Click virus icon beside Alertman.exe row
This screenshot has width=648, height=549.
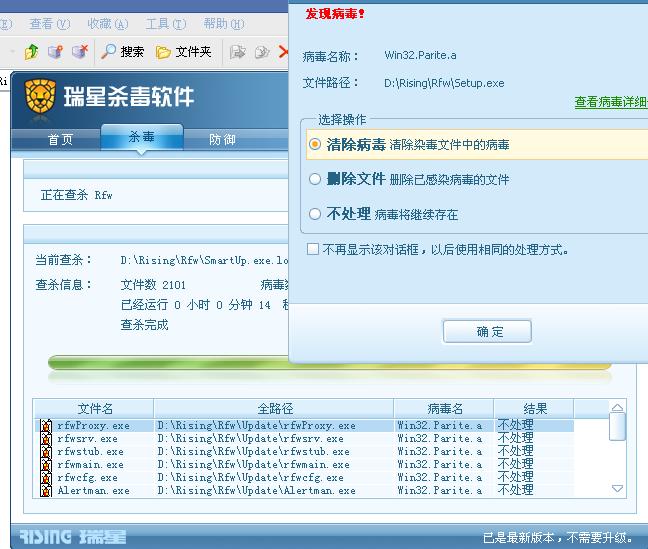46,490
